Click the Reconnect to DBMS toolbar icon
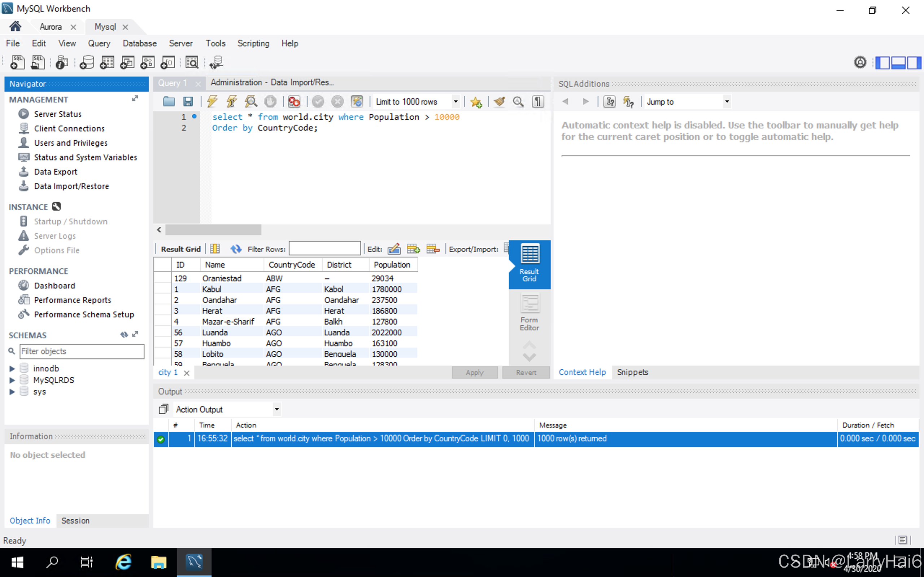 pyautogui.click(x=216, y=62)
